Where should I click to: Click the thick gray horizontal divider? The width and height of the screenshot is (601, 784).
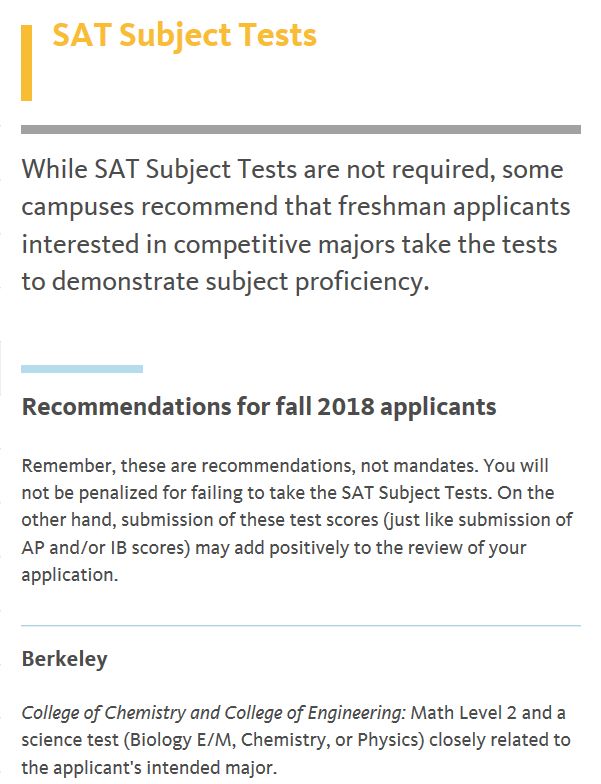click(x=300, y=130)
